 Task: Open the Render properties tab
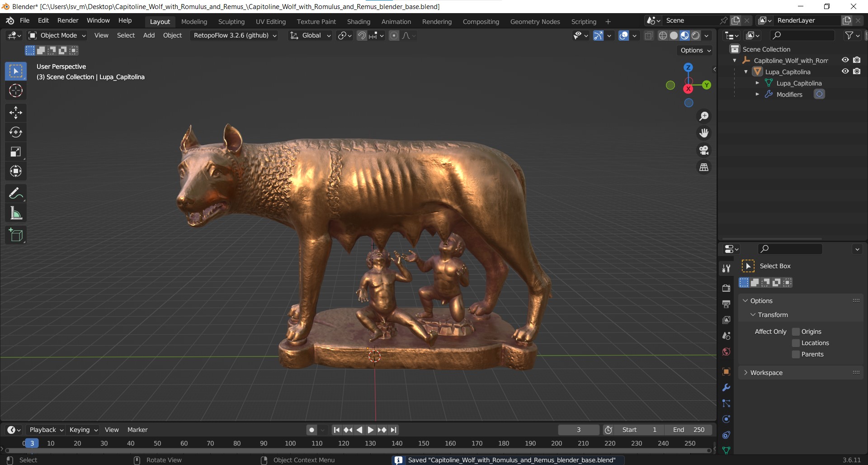(x=726, y=288)
